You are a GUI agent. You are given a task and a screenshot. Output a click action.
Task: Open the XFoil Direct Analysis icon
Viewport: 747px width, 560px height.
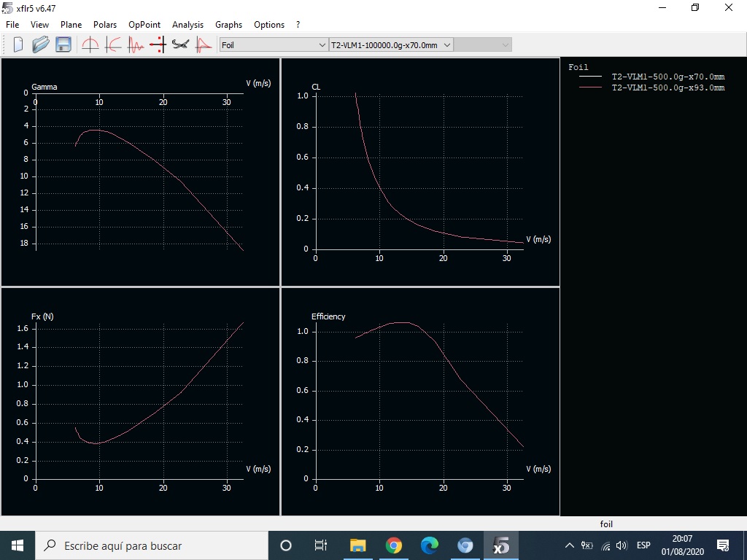click(x=136, y=44)
